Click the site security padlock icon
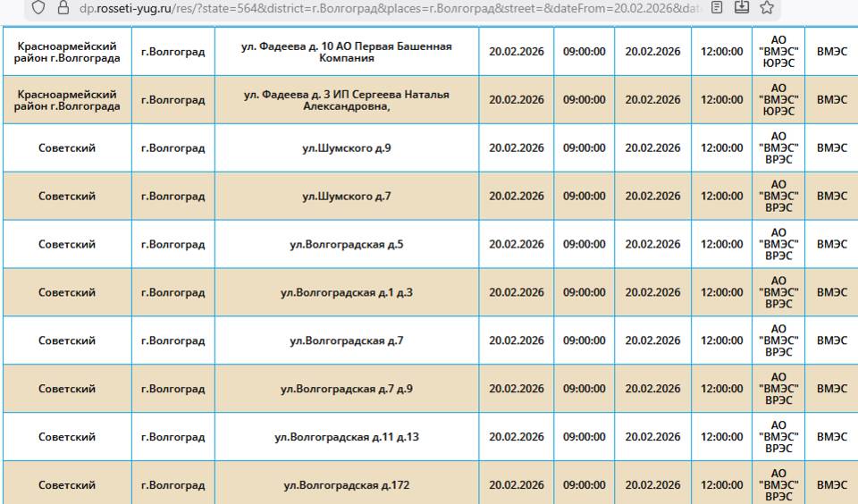858x504 pixels. click(x=63, y=8)
